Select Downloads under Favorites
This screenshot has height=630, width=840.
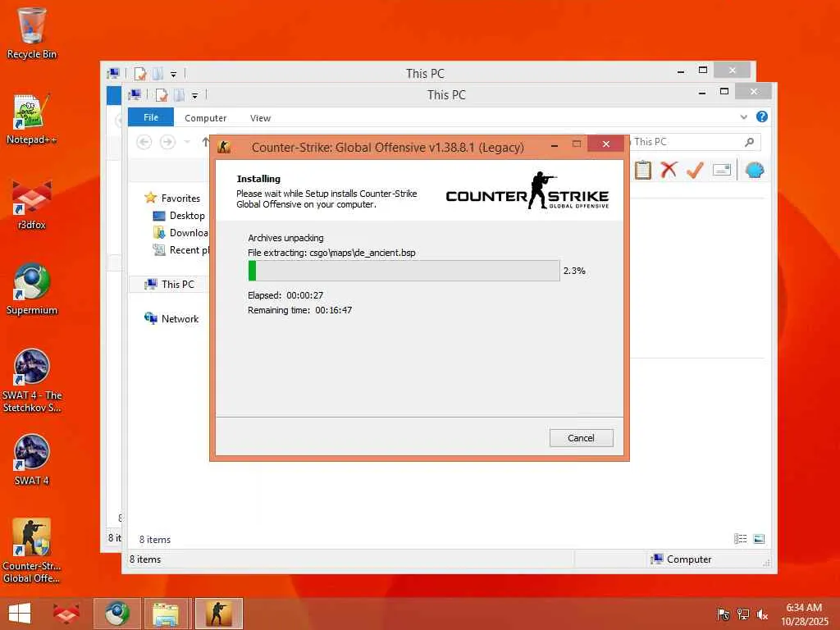coord(181,232)
